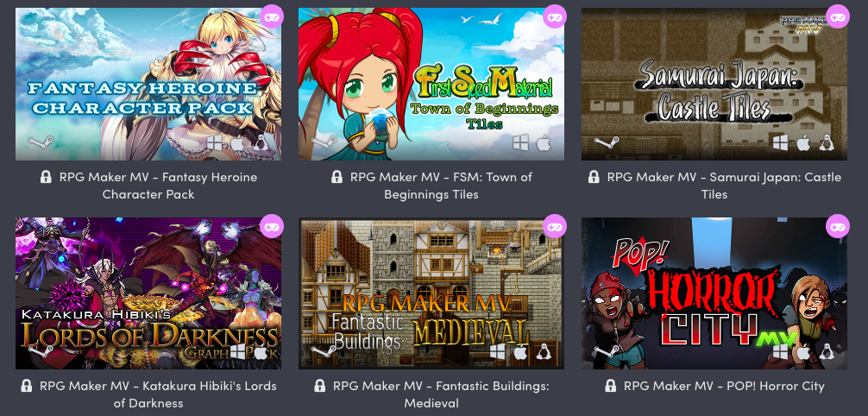Image resolution: width=868 pixels, height=416 pixels.
Task: Click the Samurai Japan: Castle Tiles title
Action: pos(724,186)
